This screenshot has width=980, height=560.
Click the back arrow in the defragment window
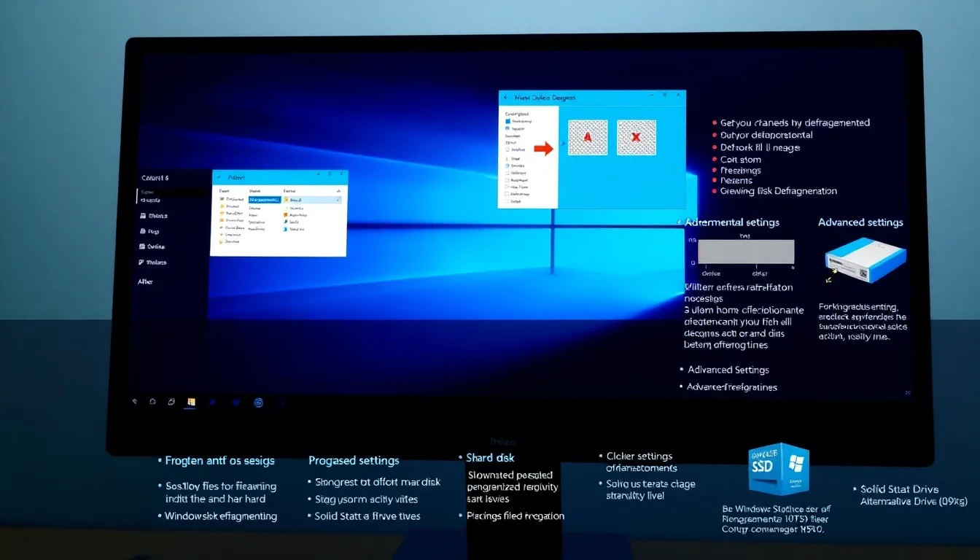point(505,97)
